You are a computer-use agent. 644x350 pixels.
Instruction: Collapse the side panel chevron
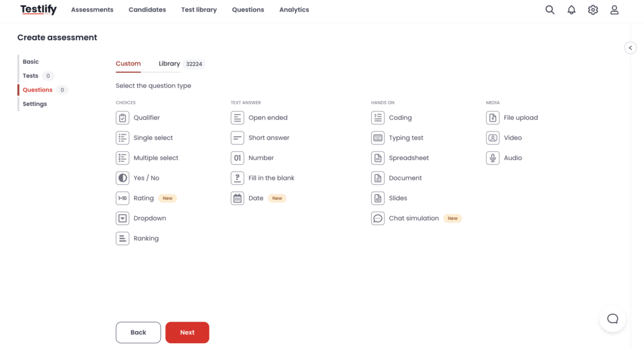[x=630, y=48]
